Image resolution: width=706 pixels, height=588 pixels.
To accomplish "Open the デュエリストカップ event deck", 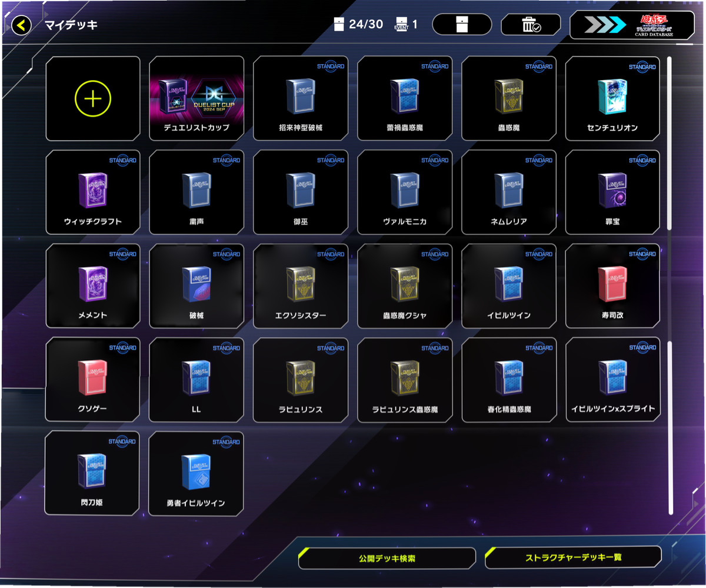I will 197,99.
